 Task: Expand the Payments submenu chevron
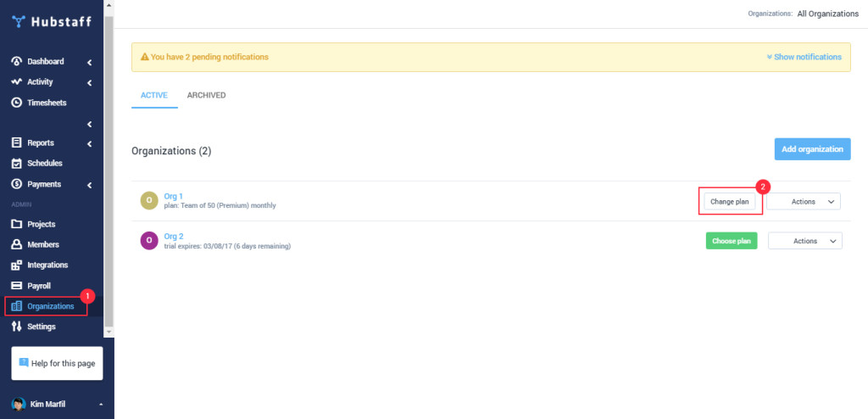[89, 185]
